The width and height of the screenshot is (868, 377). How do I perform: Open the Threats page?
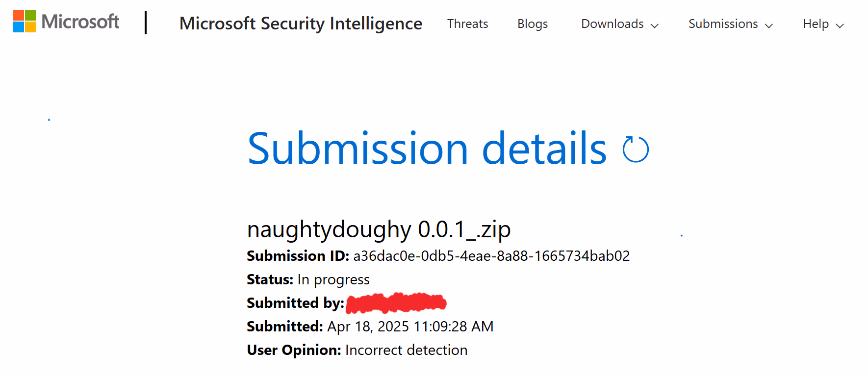tap(467, 24)
